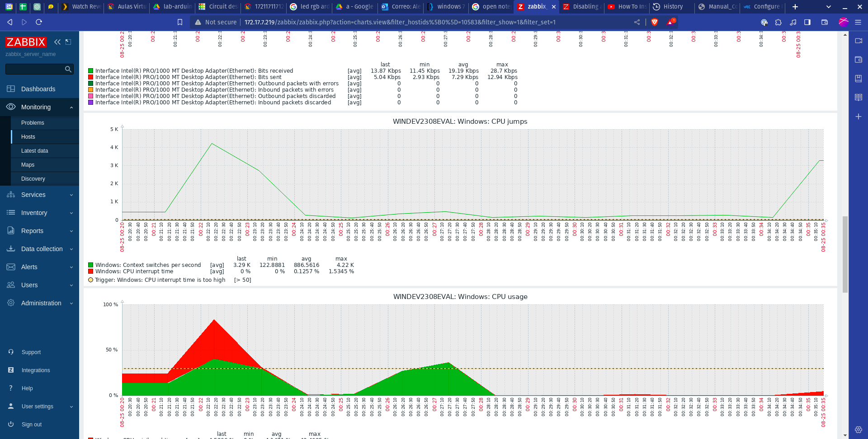Click the share icon in address bar
Viewport: 868px width, 439px height.
[x=637, y=22]
